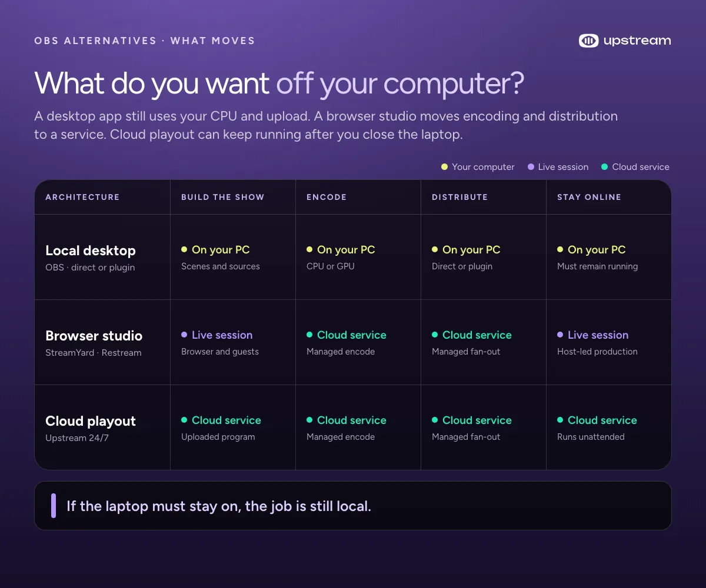Click 'CPU or GPU' cell text

[x=331, y=266]
